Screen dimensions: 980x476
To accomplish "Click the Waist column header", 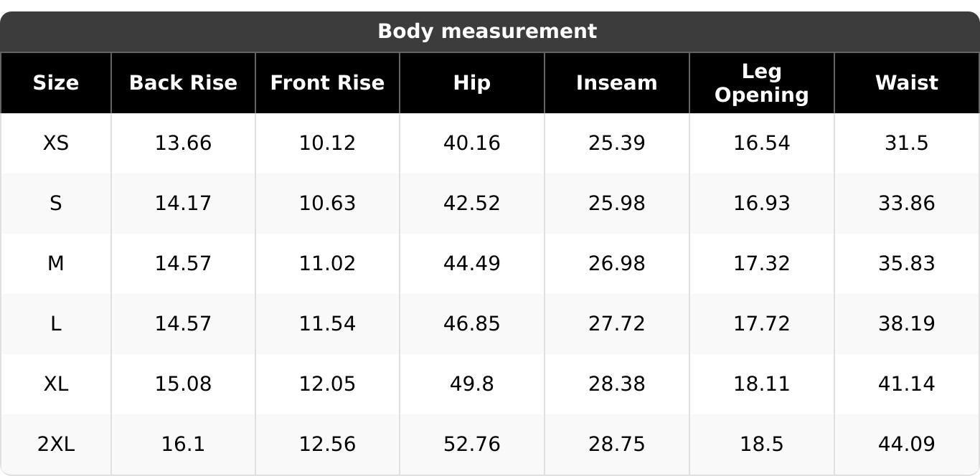I will pyautogui.click(x=906, y=83).
